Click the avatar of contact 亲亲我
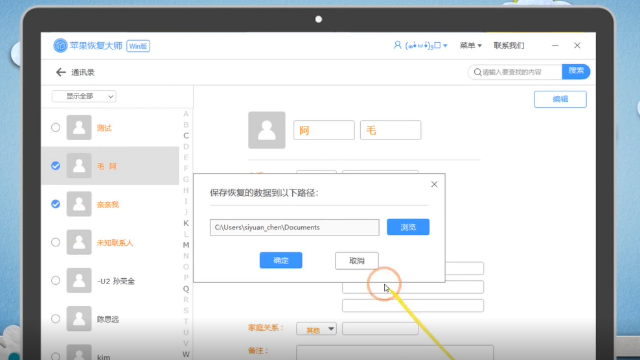This screenshot has height=360, width=640. (79, 204)
